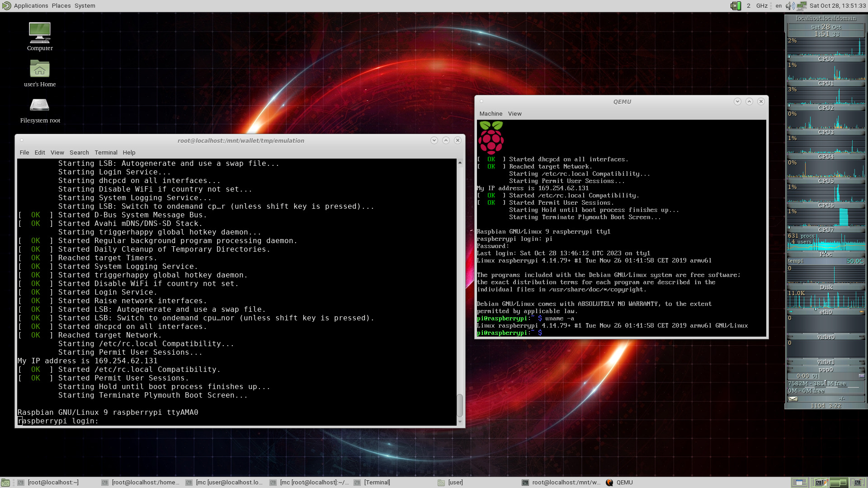The height and width of the screenshot is (488, 868).
Task: Switch to the second workspace in pager
Action: point(819,483)
